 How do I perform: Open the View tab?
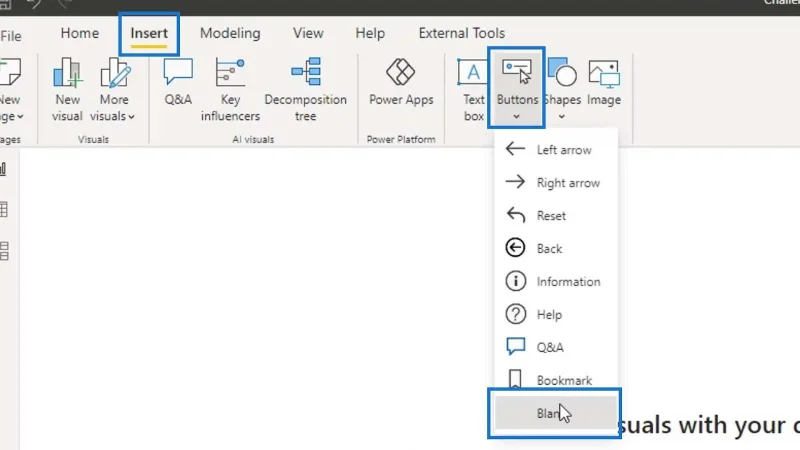(x=308, y=33)
